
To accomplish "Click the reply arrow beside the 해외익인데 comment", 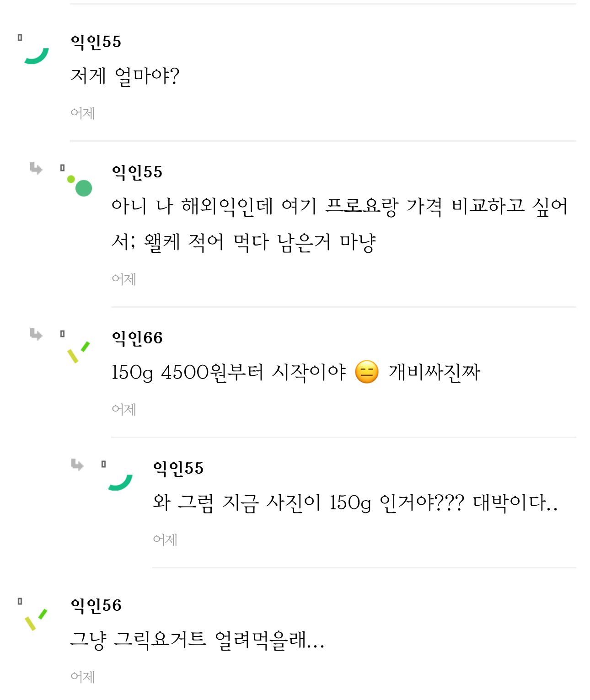I will [x=36, y=169].
